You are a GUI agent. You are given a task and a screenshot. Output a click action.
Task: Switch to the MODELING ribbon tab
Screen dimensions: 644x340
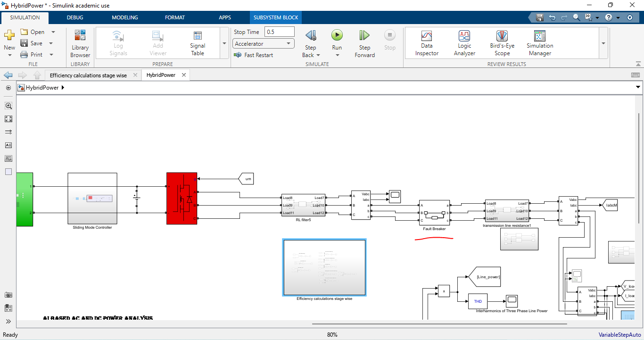click(x=125, y=17)
